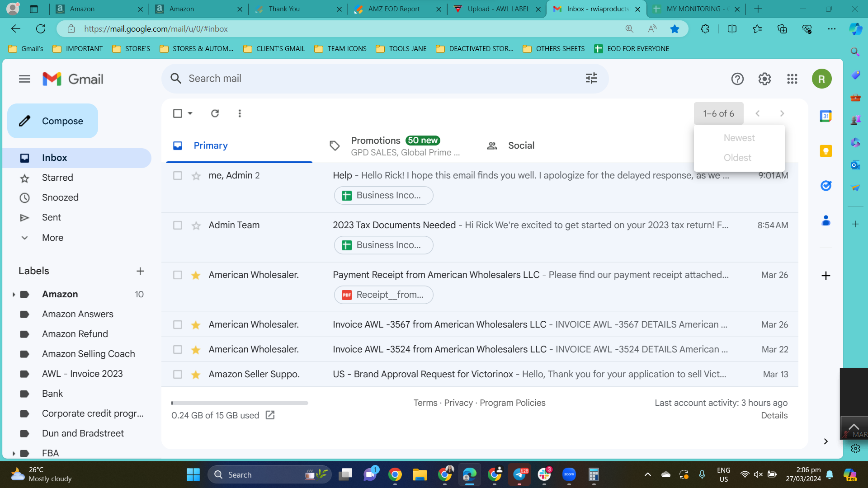The width and height of the screenshot is (868, 488).
Task: Unstar the Payment Receipt email
Action: click(196, 275)
